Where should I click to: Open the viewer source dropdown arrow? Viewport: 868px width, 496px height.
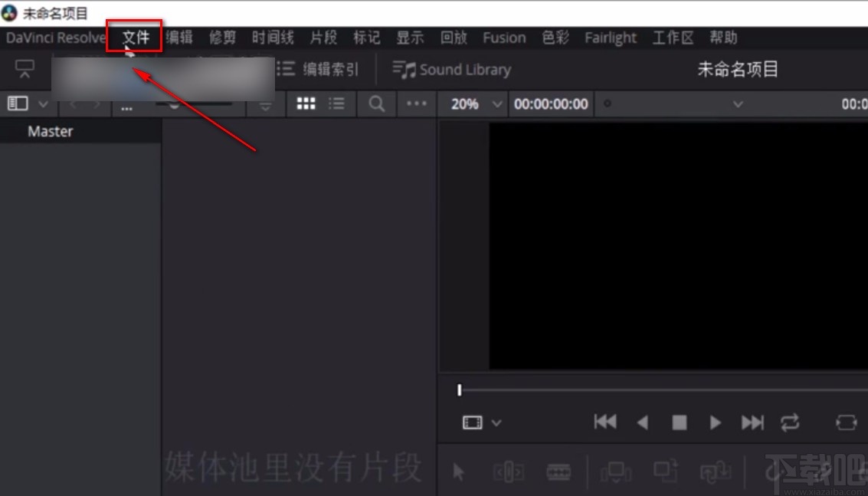click(496, 422)
